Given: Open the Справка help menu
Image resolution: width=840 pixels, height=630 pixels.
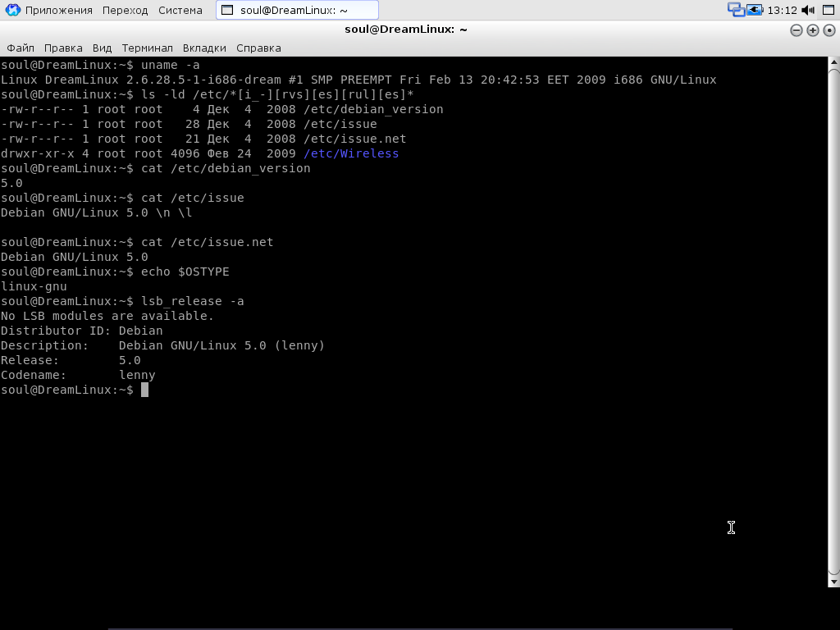Looking at the screenshot, I should pyautogui.click(x=258, y=48).
